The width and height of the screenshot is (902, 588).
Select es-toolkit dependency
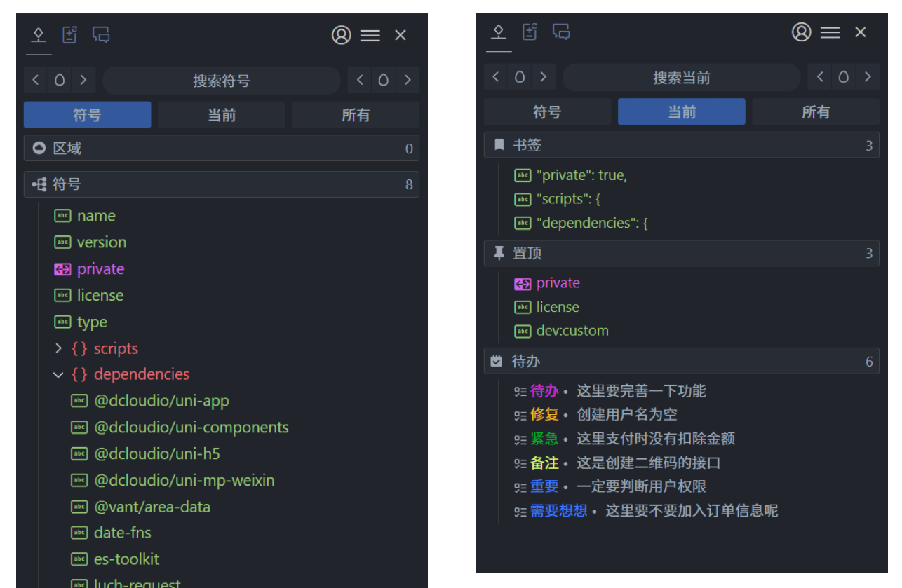point(127,559)
